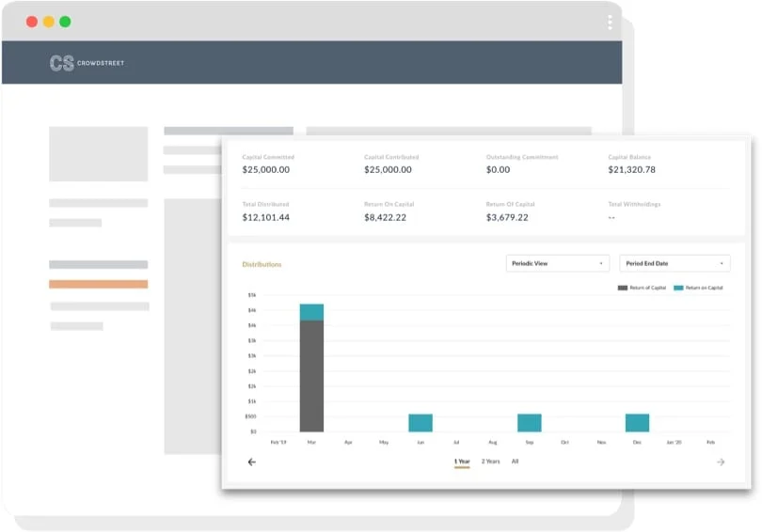762x532 pixels.
Task: Click the yellow minimize window button
Action: click(x=48, y=22)
